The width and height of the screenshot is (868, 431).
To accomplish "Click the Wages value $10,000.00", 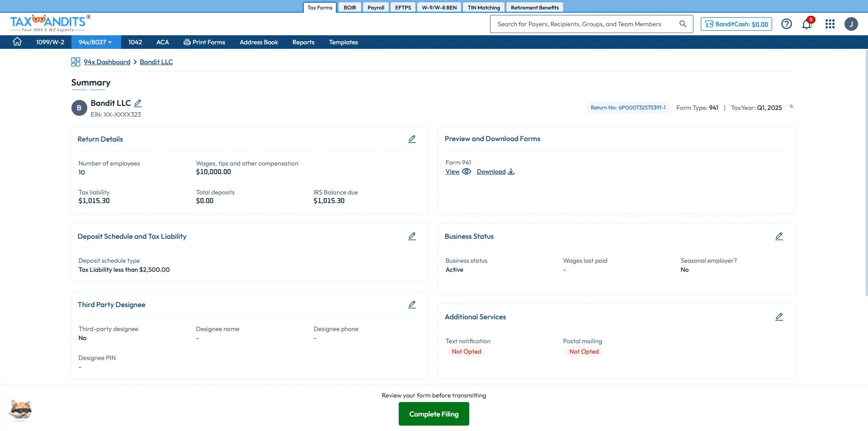I will [x=213, y=172].
